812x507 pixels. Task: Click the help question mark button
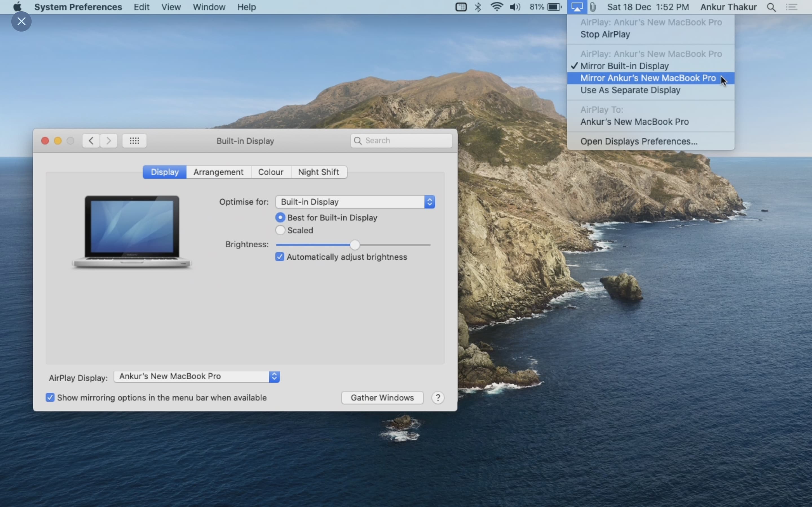pos(438,398)
